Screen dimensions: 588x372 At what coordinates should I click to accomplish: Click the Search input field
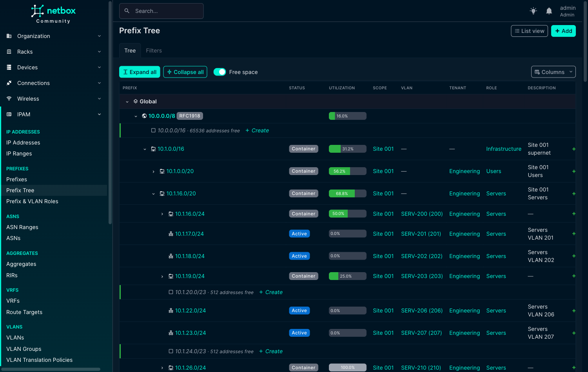tap(161, 11)
